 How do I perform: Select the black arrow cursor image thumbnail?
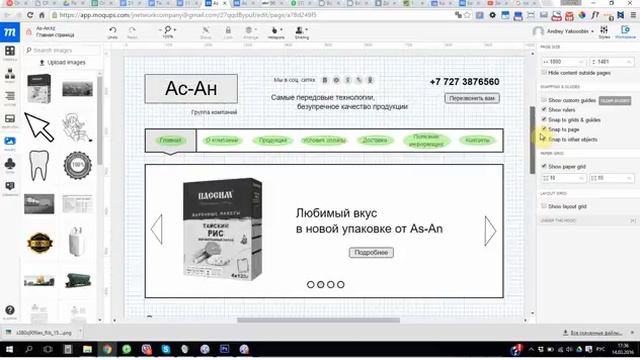click(x=39, y=127)
